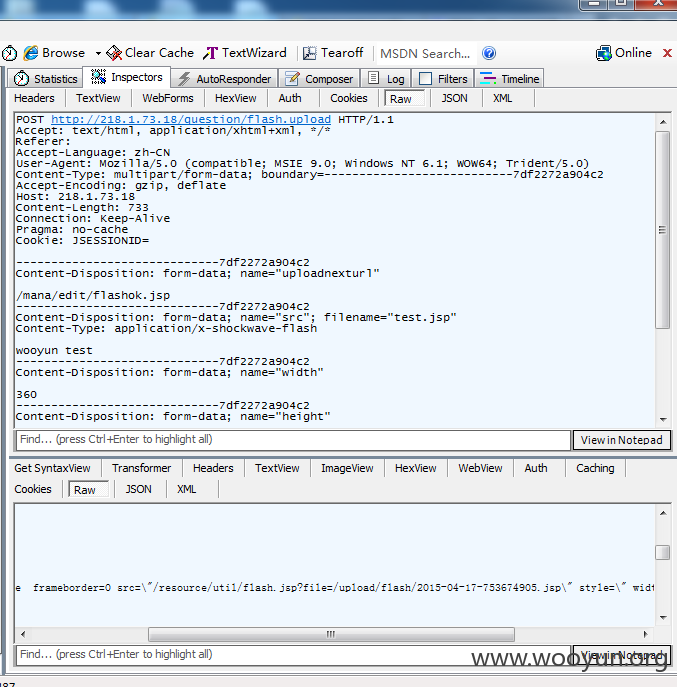Click the request Find text field
The image size is (677, 687).
(x=293, y=439)
